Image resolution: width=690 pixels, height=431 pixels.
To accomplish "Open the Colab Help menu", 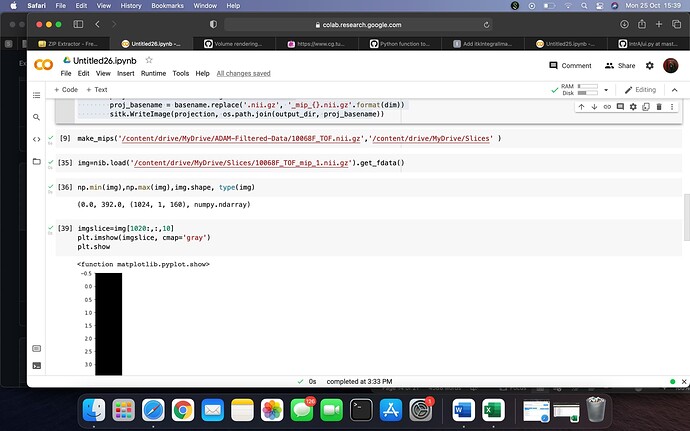I will (x=202, y=74).
